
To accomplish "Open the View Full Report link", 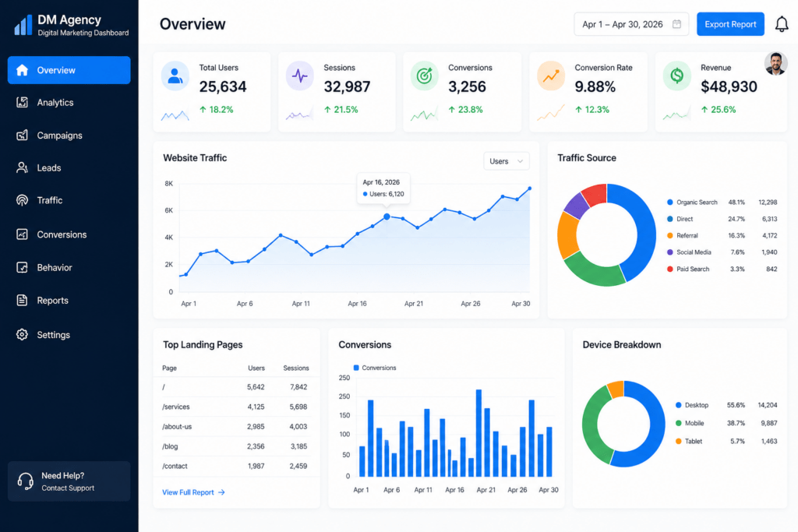I will pos(193,492).
